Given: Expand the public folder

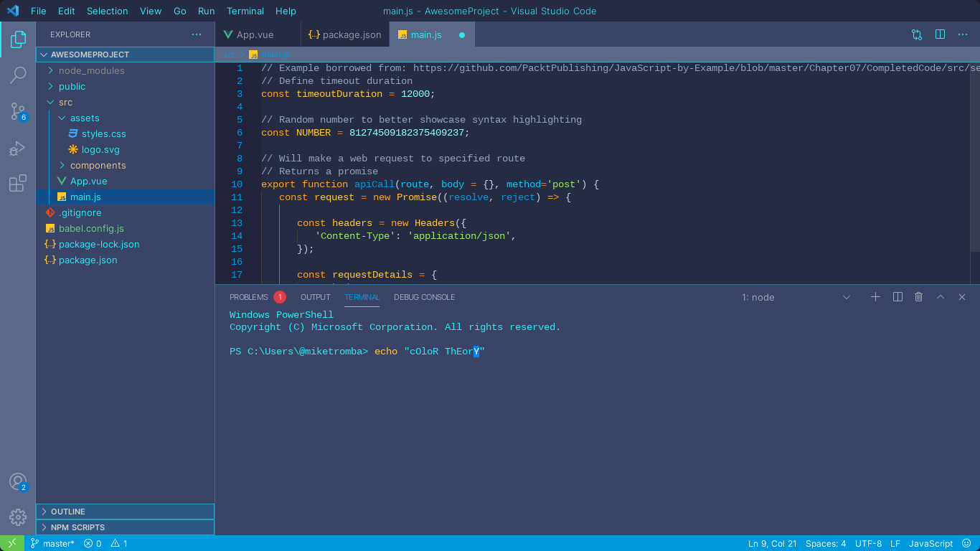Looking at the screenshot, I should [126, 86].
